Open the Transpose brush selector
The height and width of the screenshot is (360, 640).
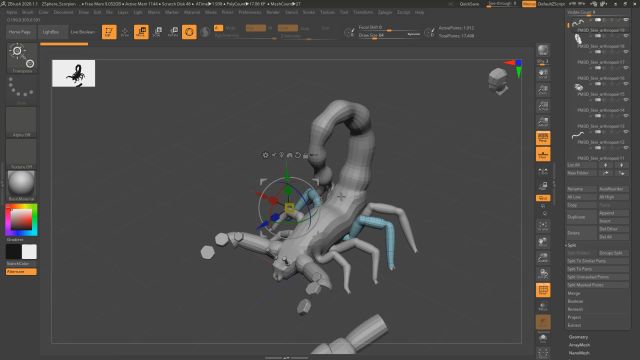(x=21, y=58)
